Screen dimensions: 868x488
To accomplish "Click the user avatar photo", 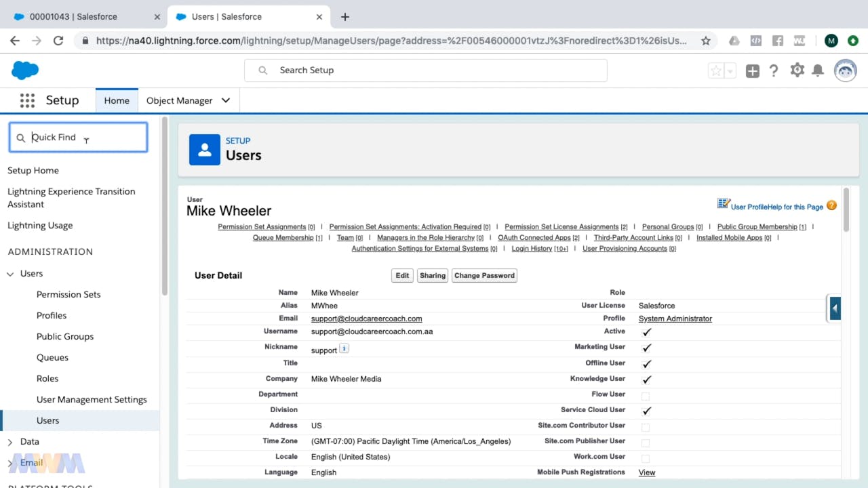I will pyautogui.click(x=845, y=70).
